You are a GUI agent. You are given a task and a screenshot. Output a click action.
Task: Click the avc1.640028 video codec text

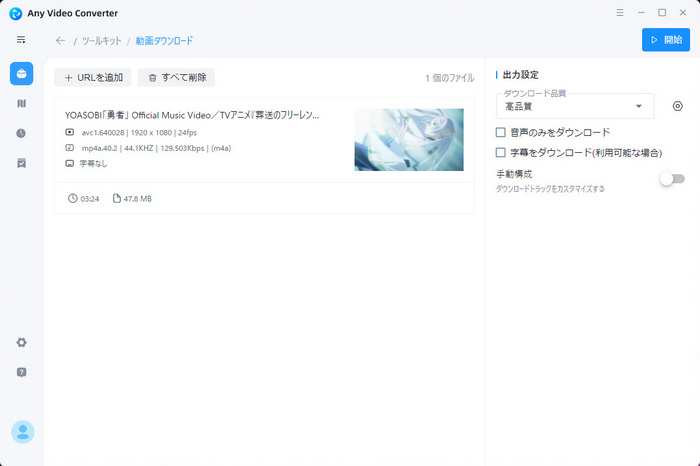pyautogui.click(x=139, y=133)
